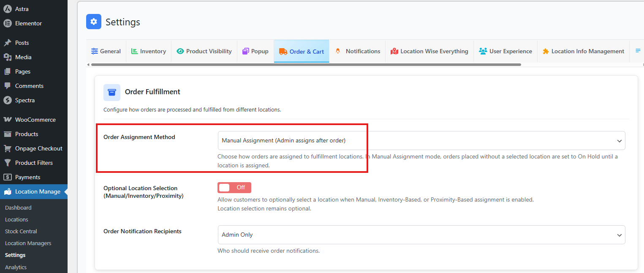Click the Order Fulfillment heading
Image resolution: width=644 pixels, height=273 pixels.
152,92
